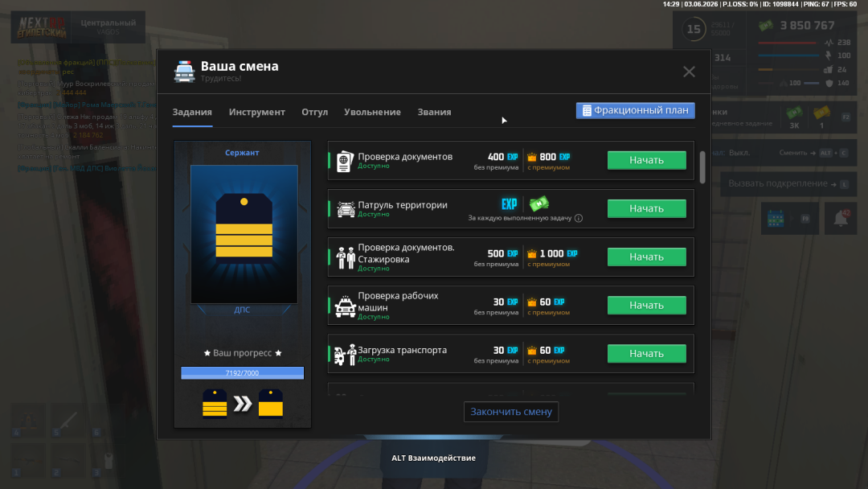Click the double-chevron arrows between rank badges
The width and height of the screenshot is (868, 489).
[243, 405]
